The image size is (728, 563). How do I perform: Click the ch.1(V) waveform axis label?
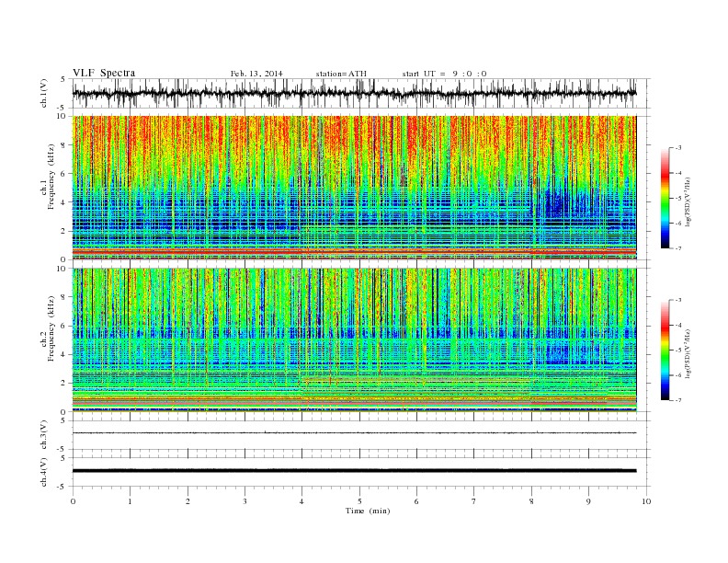point(44,93)
